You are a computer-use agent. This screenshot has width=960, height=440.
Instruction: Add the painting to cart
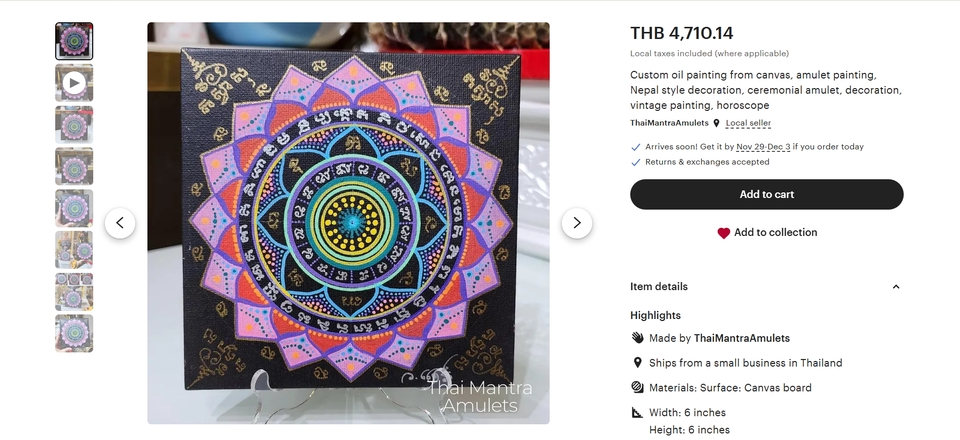pos(767,195)
